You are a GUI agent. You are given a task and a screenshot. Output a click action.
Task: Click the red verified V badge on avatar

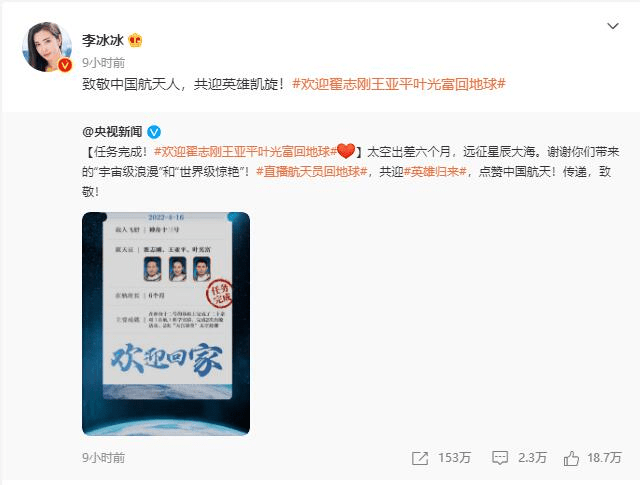coord(65,65)
